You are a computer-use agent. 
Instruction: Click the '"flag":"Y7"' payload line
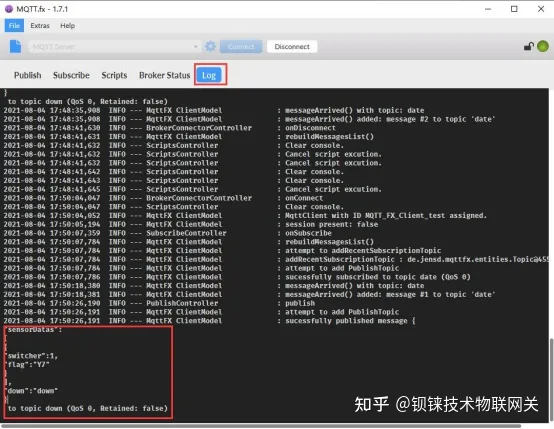coord(27,364)
